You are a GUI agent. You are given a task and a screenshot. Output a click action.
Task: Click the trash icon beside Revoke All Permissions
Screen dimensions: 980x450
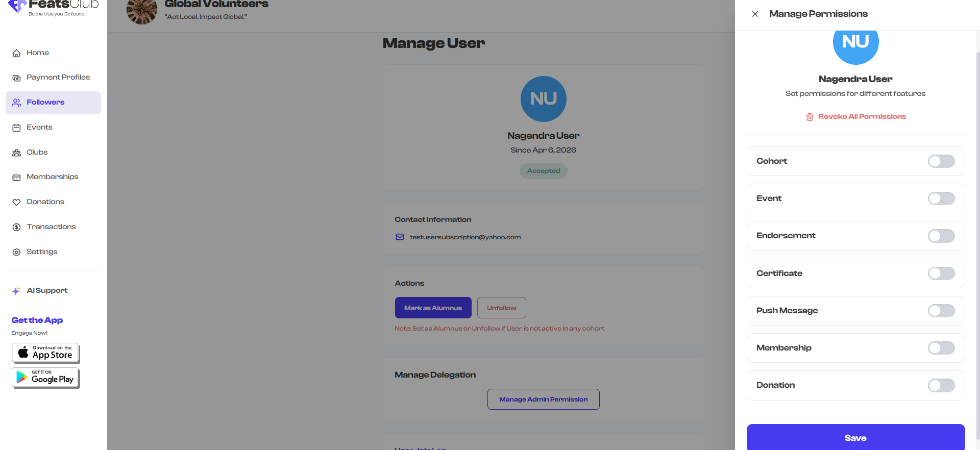[810, 117]
